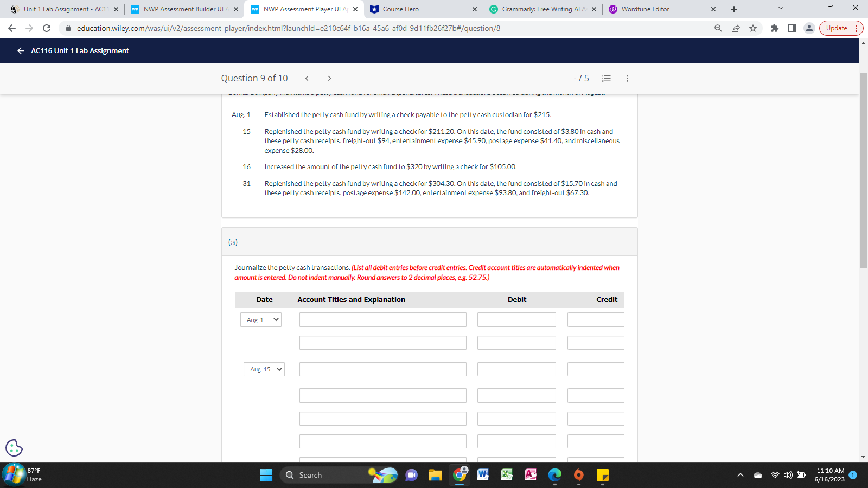This screenshot has height=488, width=868.
Task: Click the browser profile icon
Action: click(809, 28)
